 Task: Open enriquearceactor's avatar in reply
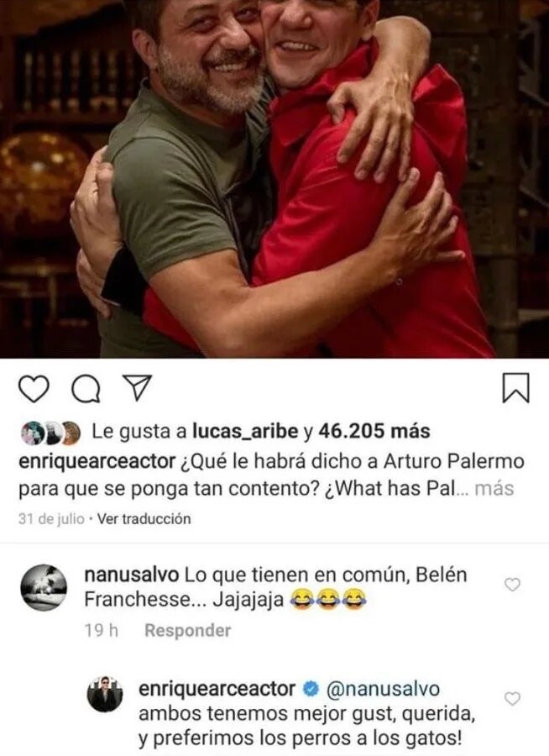pos(104,695)
